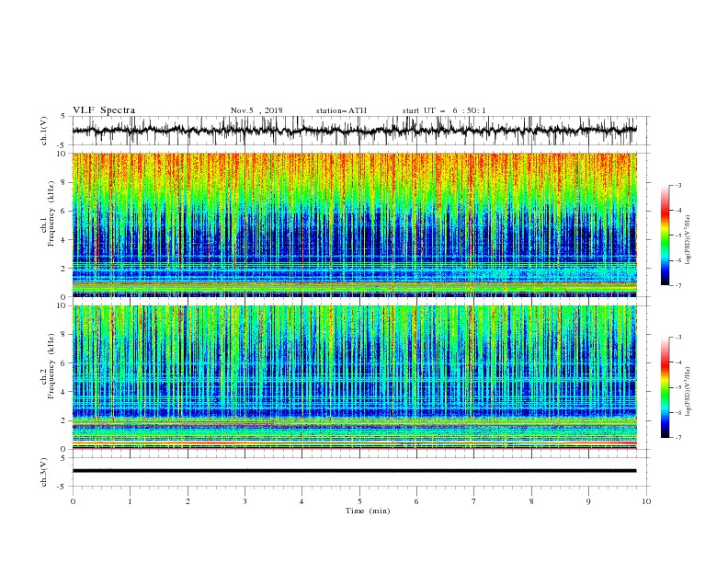This screenshot has width=728, height=563.
Task: Click time axis tick label "2"
Action: (188, 501)
